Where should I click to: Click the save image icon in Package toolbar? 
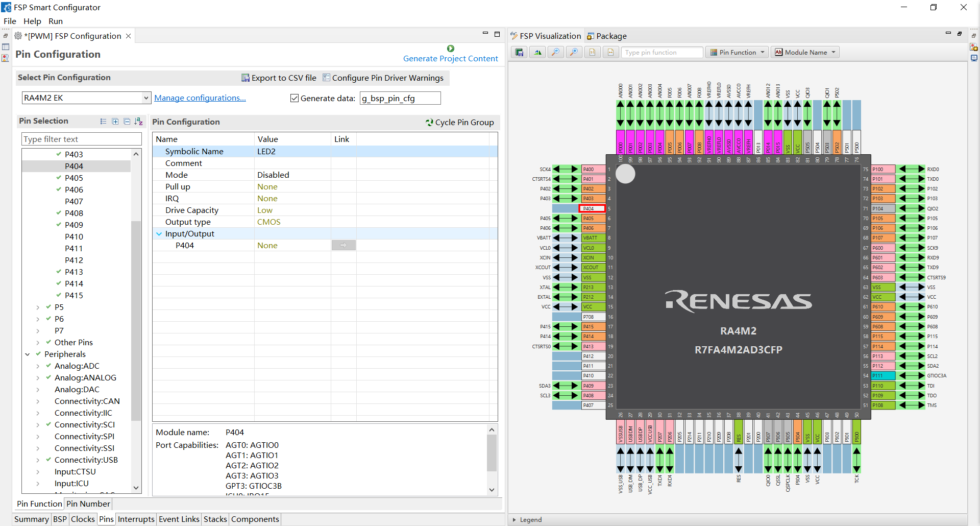[519, 53]
